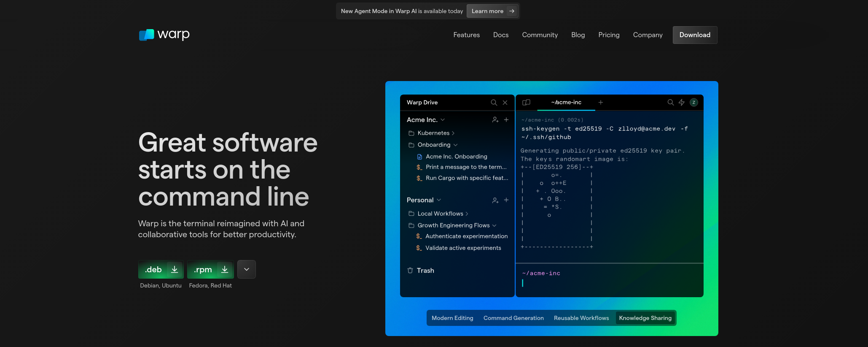This screenshot has height=347, width=868.
Task: Click the .deb download arrow icon
Action: pos(175,269)
